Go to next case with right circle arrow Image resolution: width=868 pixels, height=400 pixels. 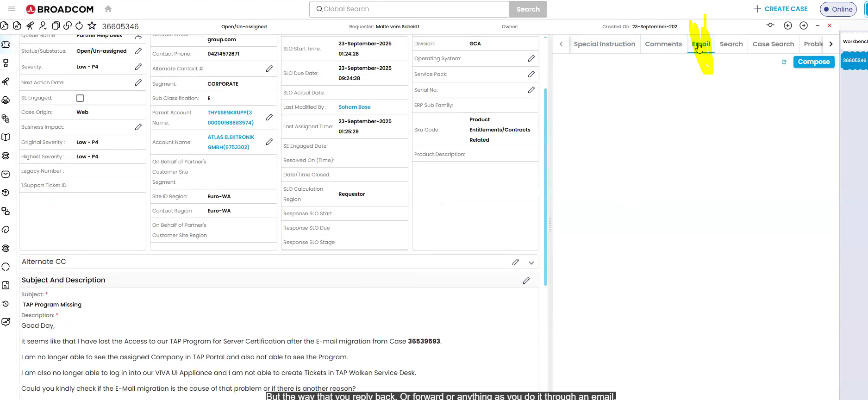[x=804, y=25]
